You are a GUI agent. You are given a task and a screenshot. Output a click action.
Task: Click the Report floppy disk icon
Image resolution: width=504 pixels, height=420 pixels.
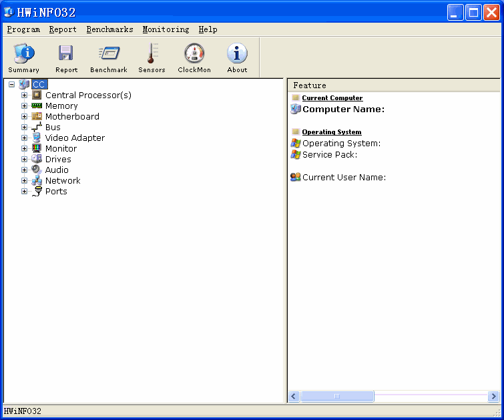66,53
